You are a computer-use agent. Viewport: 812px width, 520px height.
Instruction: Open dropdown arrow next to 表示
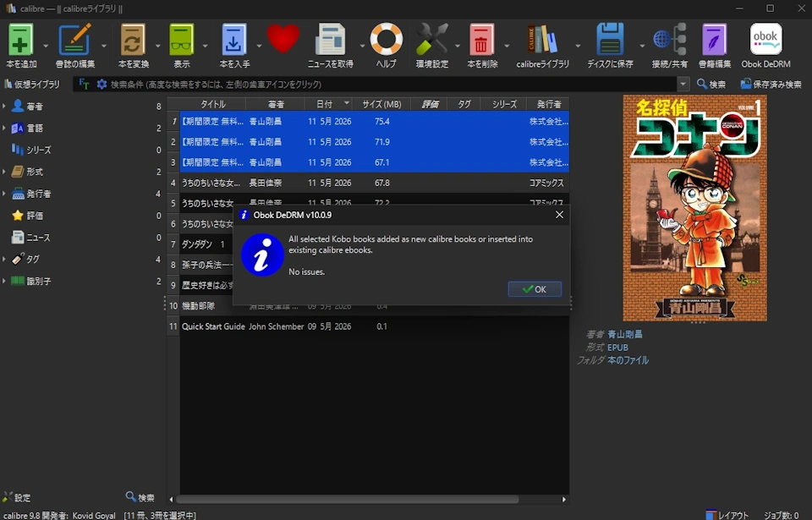(x=205, y=46)
